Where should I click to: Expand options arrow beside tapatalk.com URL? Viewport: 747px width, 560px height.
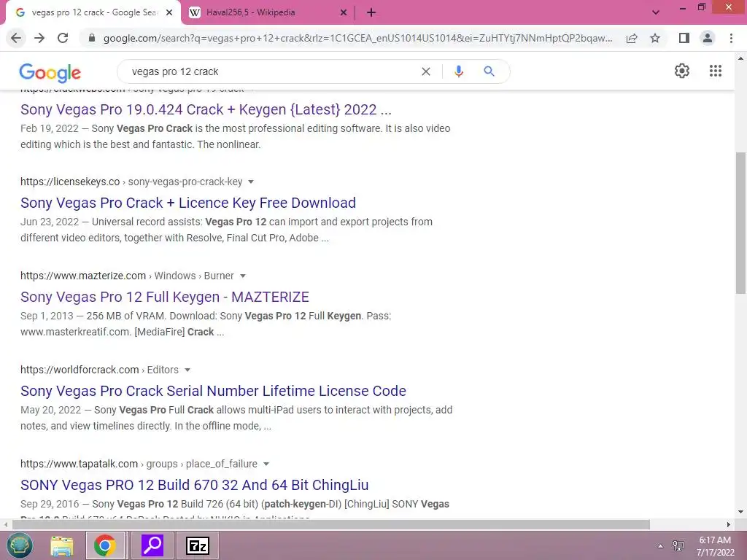point(266,464)
